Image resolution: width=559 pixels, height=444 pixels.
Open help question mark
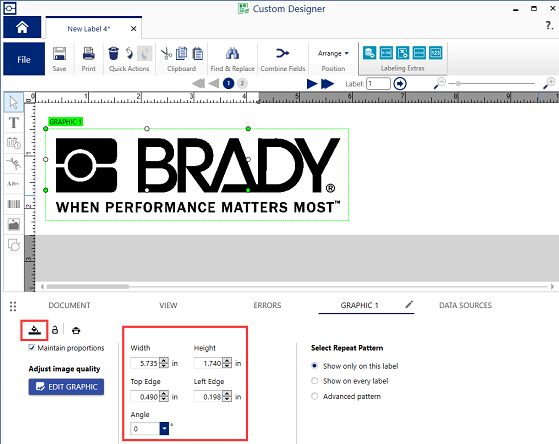pyautogui.click(x=549, y=25)
